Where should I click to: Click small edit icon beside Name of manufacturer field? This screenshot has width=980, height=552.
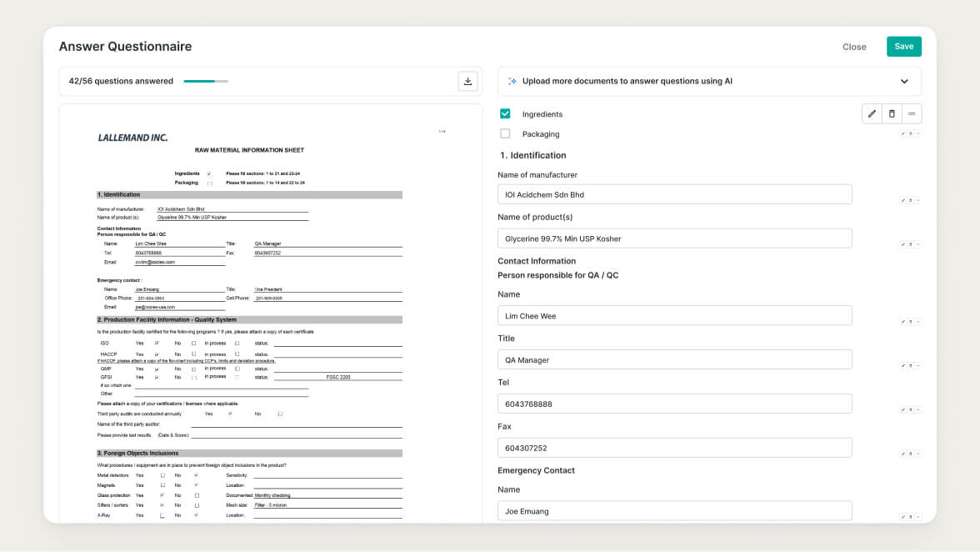[x=903, y=200]
